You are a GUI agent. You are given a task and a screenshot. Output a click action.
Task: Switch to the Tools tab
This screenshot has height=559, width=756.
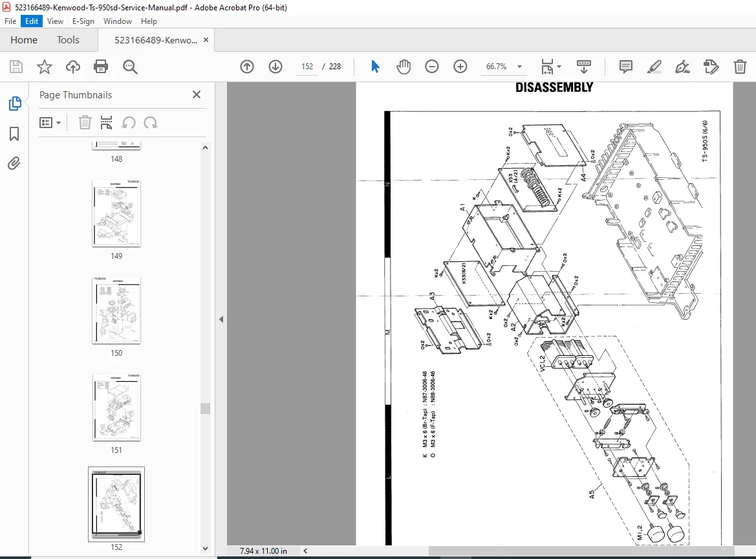[x=68, y=40]
